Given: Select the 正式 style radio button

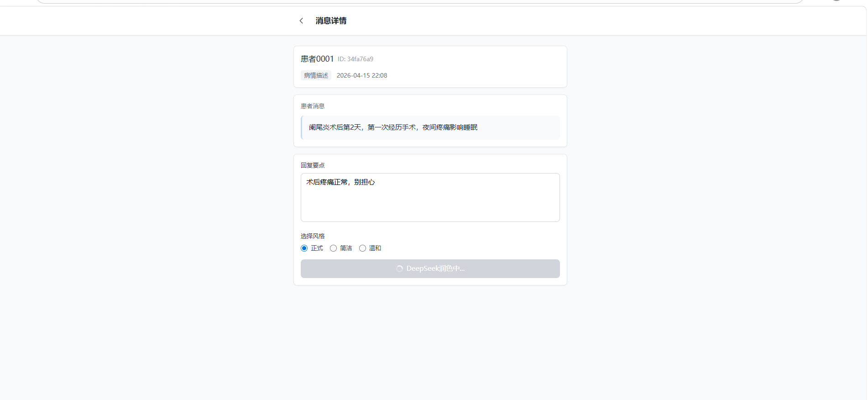Looking at the screenshot, I should pyautogui.click(x=304, y=248).
